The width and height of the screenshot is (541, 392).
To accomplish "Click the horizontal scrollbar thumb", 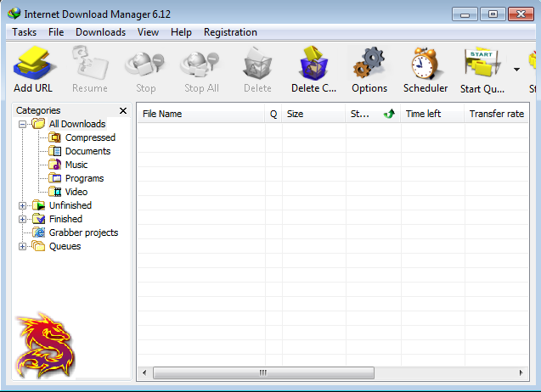I will pos(263,372).
